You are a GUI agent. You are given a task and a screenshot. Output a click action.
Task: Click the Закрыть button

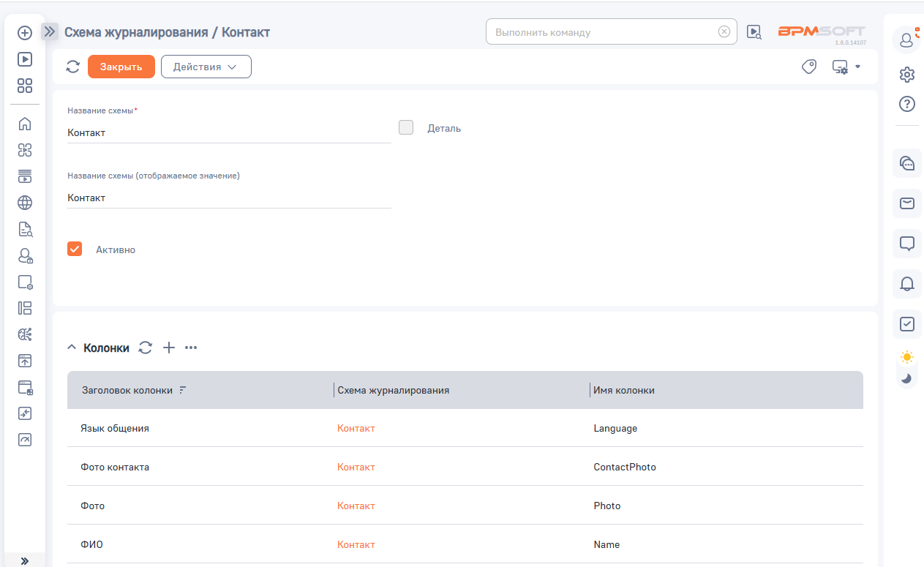coord(121,67)
